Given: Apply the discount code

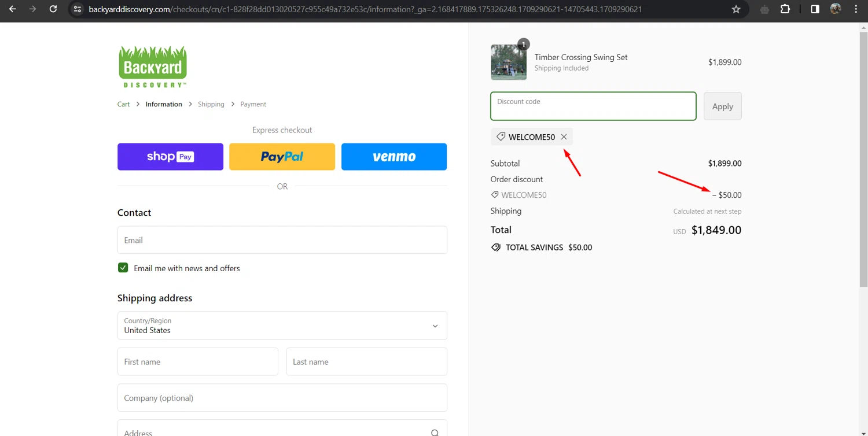Looking at the screenshot, I should pyautogui.click(x=722, y=106).
